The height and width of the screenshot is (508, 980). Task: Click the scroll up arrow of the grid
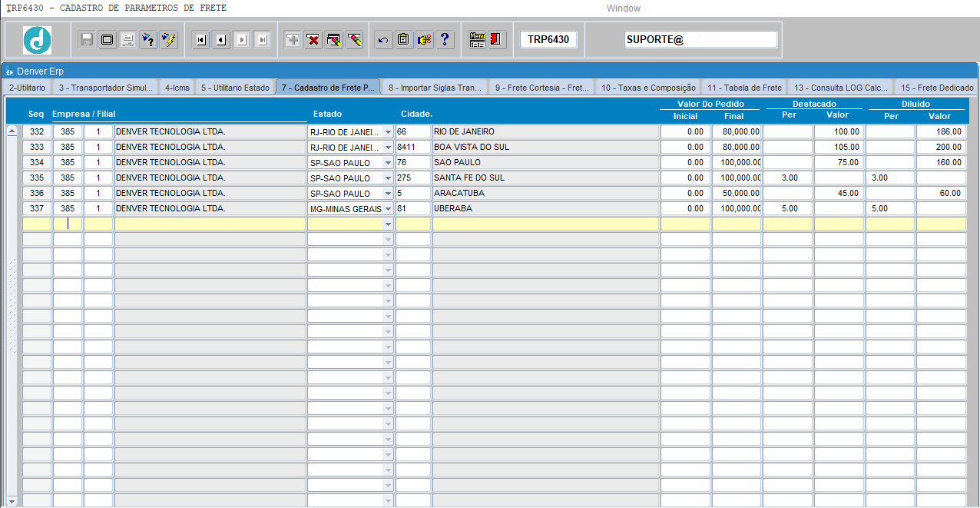(x=12, y=131)
